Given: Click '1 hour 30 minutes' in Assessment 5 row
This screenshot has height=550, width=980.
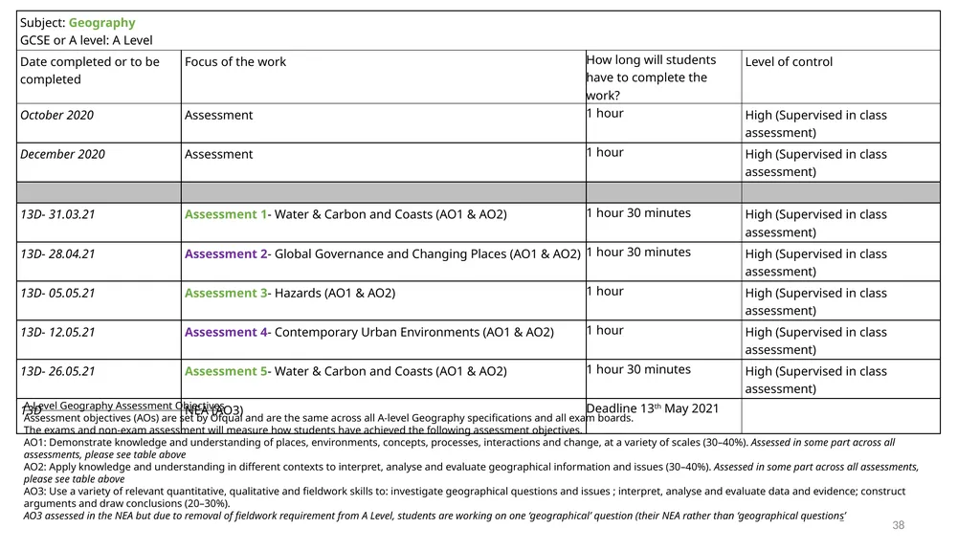Looking at the screenshot, I should (638, 369).
